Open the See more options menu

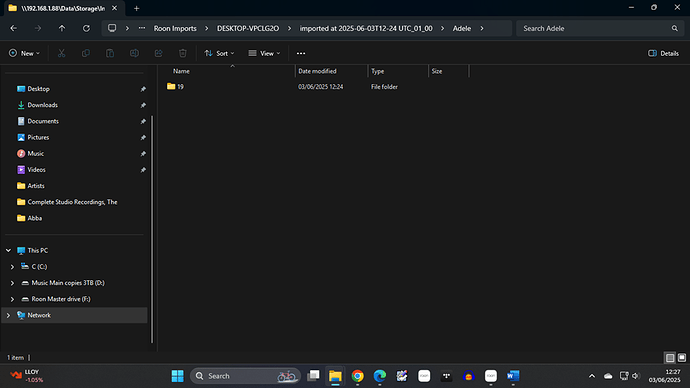(301, 53)
